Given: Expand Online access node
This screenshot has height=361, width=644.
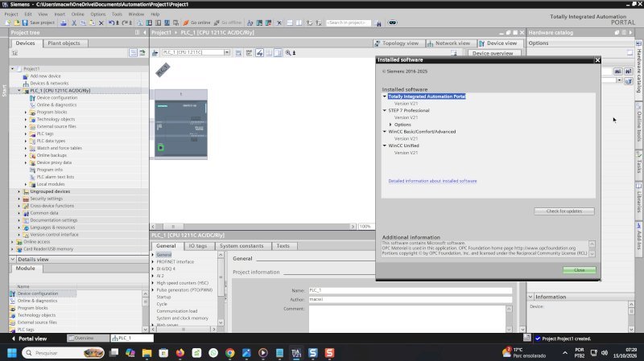Looking at the screenshot, I should tap(12, 242).
